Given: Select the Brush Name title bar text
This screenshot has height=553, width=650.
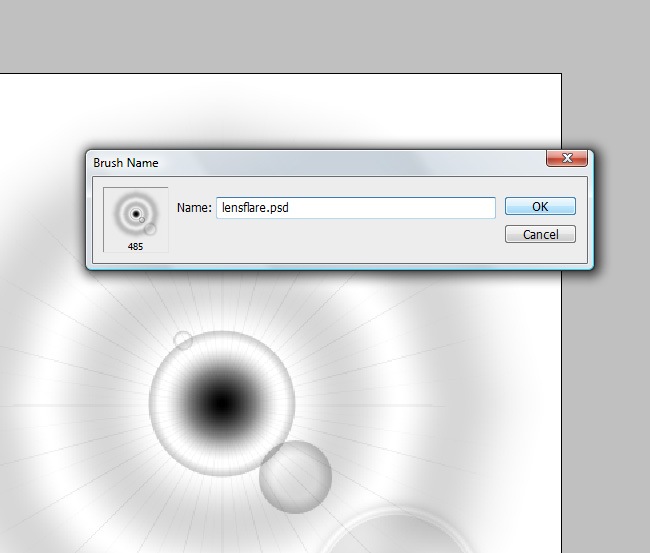Looking at the screenshot, I should pyautogui.click(x=126, y=163).
